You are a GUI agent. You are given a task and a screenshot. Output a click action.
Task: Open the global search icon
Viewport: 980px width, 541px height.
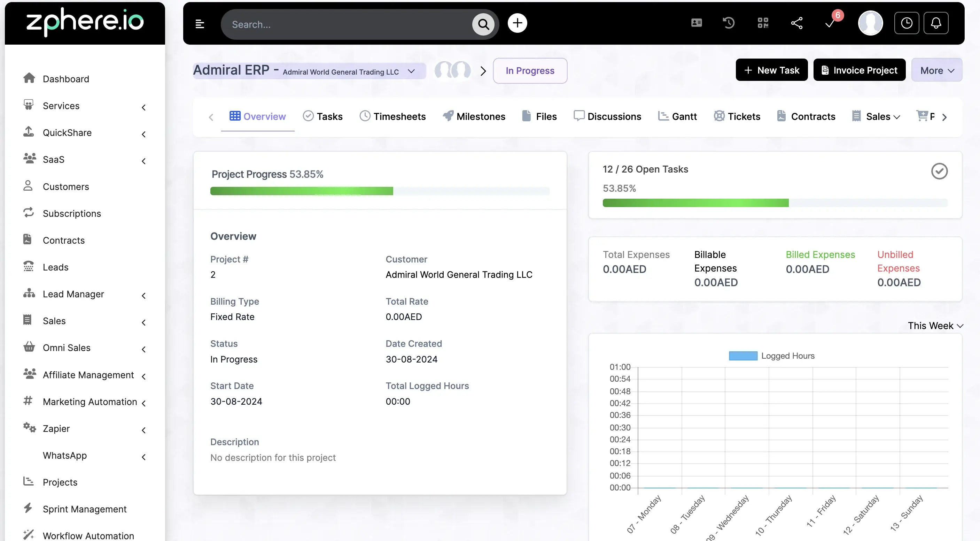[x=483, y=24]
